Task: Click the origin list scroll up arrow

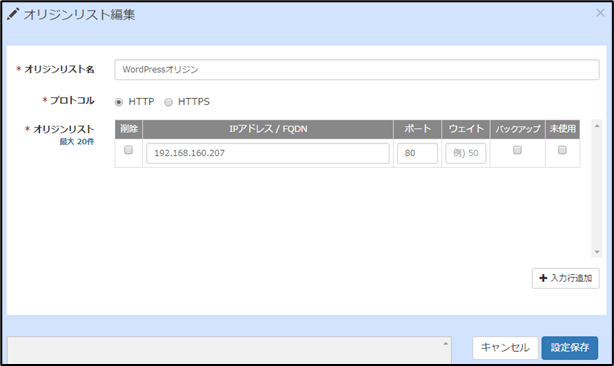Action: 597,126
